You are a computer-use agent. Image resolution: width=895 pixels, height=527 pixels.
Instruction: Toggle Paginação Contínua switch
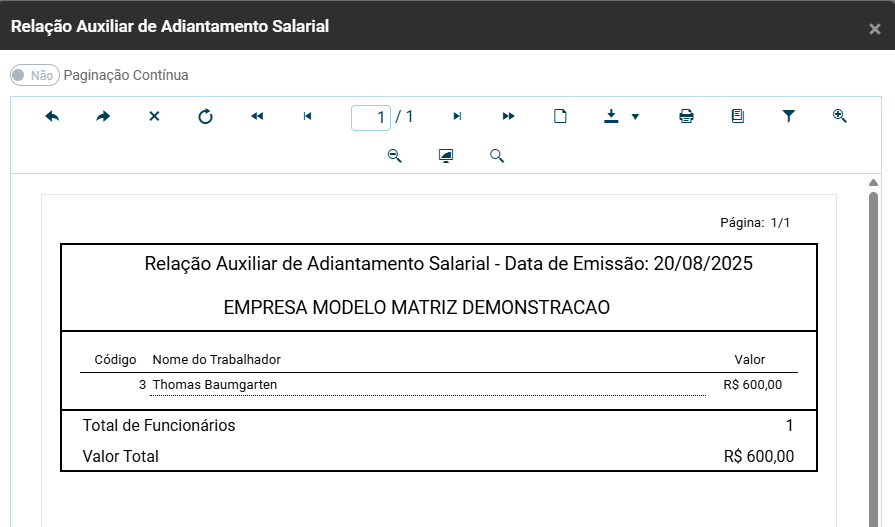35,75
